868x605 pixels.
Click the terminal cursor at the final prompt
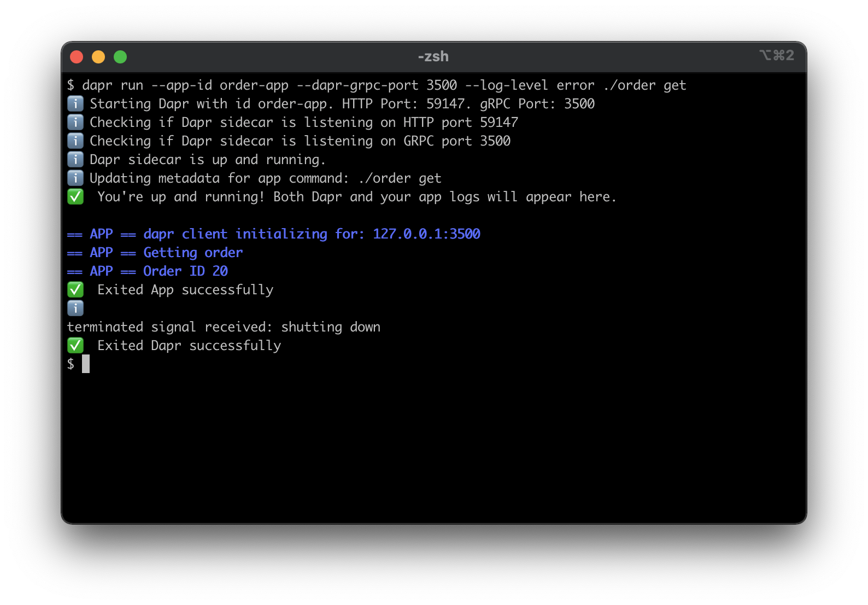tap(86, 364)
